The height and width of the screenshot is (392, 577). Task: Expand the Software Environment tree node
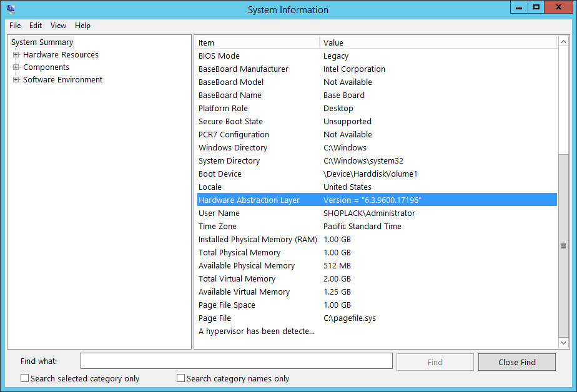16,80
